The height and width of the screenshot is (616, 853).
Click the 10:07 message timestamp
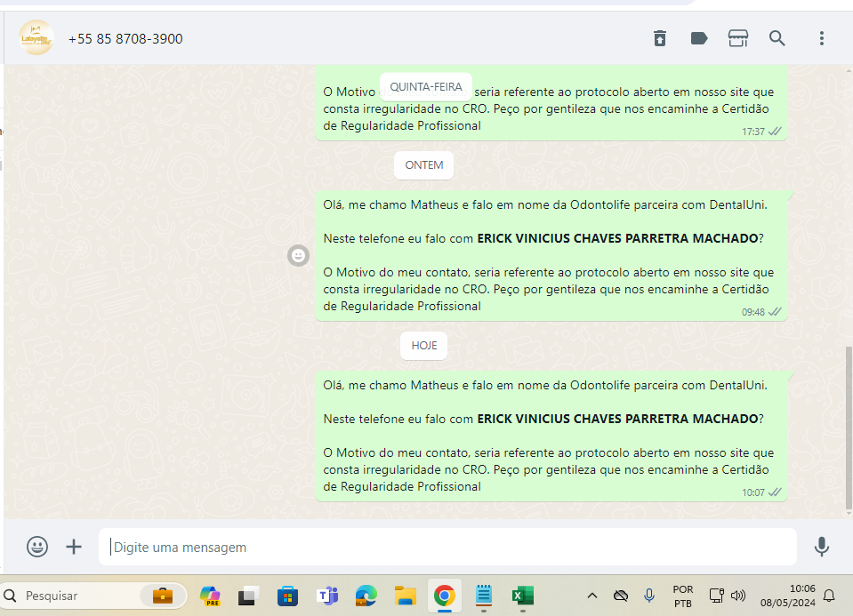click(752, 492)
